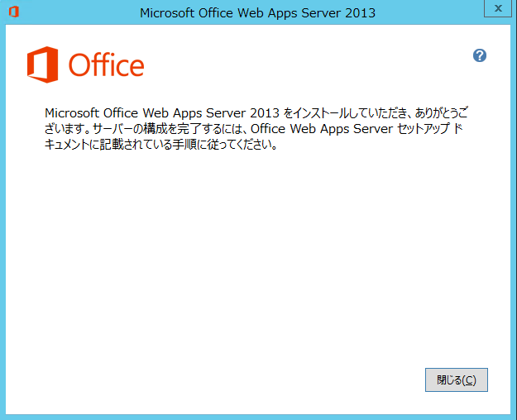Click the blue help question mark icon

click(479, 55)
